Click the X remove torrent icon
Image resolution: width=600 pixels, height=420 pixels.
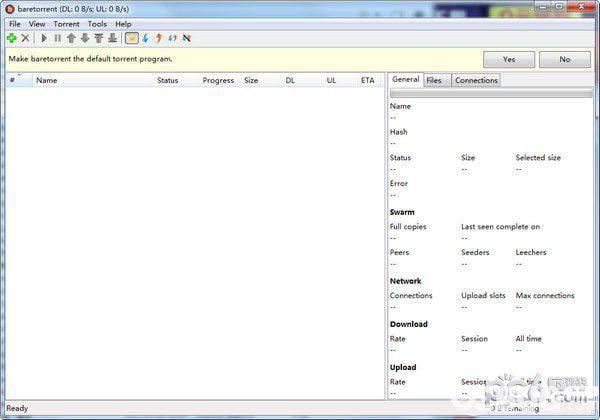(x=25, y=38)
